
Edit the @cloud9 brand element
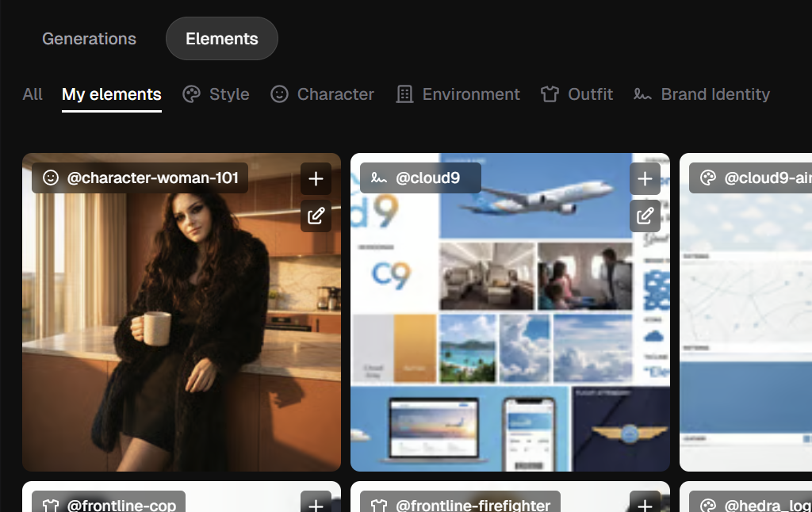pos(645,216)
